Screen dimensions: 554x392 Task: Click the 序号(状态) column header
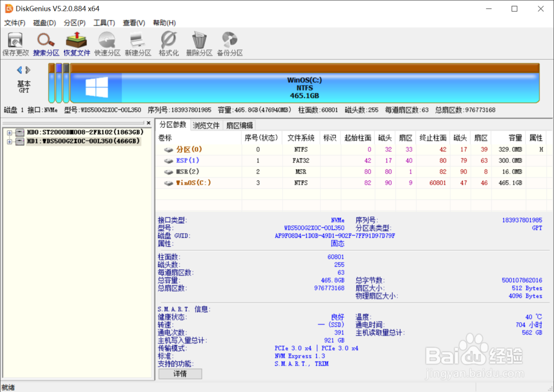[261, 138]
